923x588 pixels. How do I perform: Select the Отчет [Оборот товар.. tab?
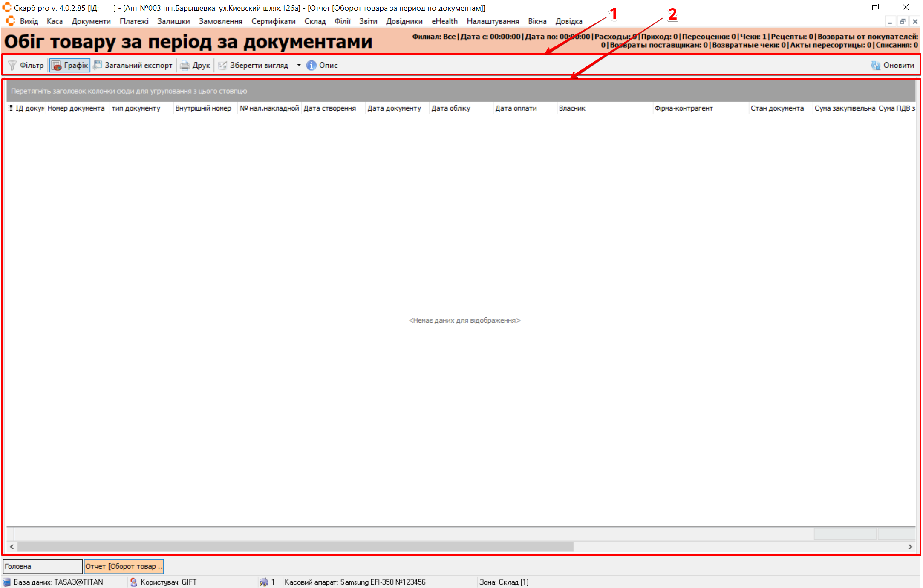[124, 566]
